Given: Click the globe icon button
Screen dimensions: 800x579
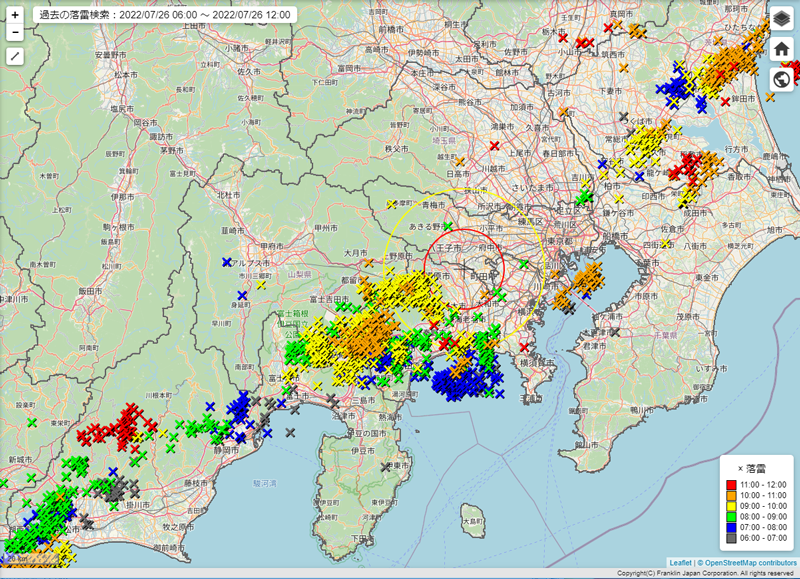Looking at the screenshot, I should [x=782, y=79].
